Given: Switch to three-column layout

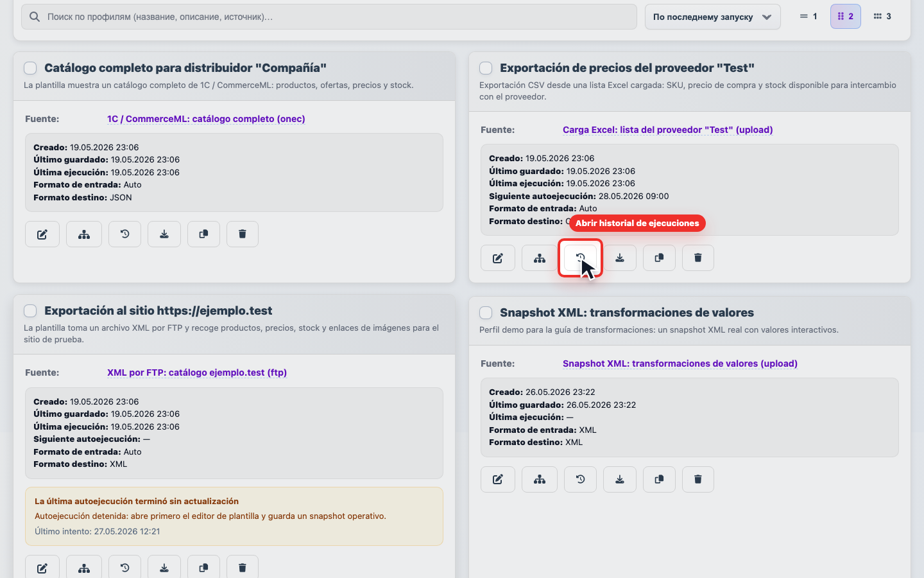Looking at the screenshot, I should (882, 17).
